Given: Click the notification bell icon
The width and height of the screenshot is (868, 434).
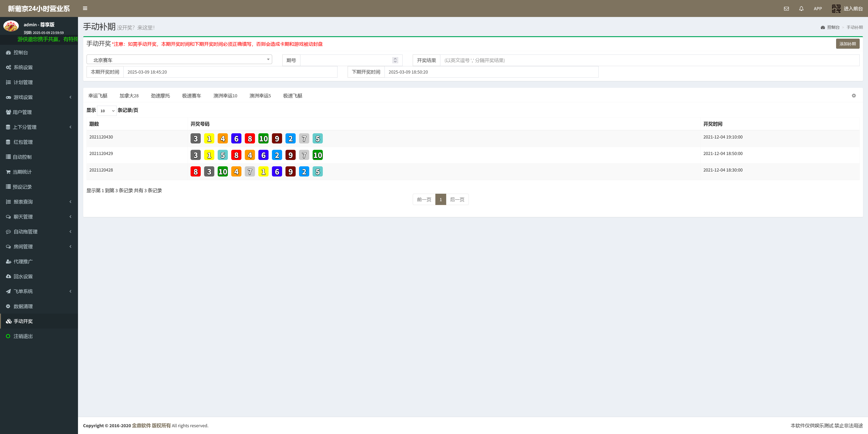Looking at the screenshot, I should 801,9.
